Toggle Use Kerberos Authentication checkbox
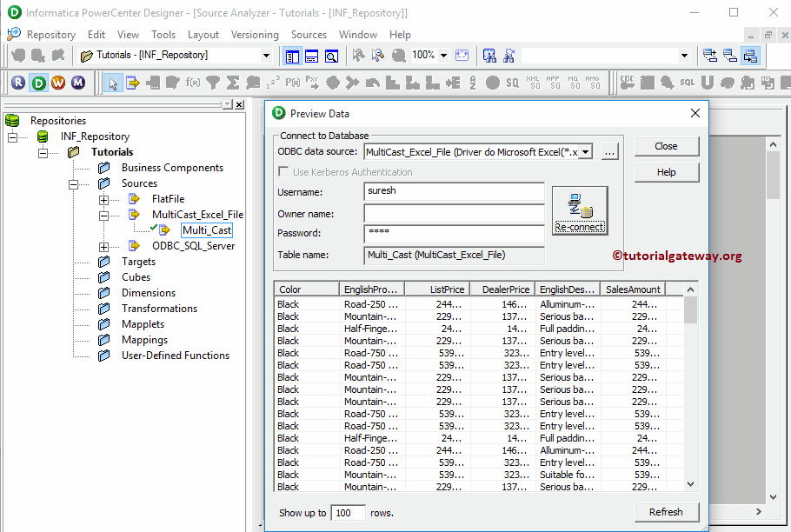This screenshot has width=791, height=532. coord(283,172)
